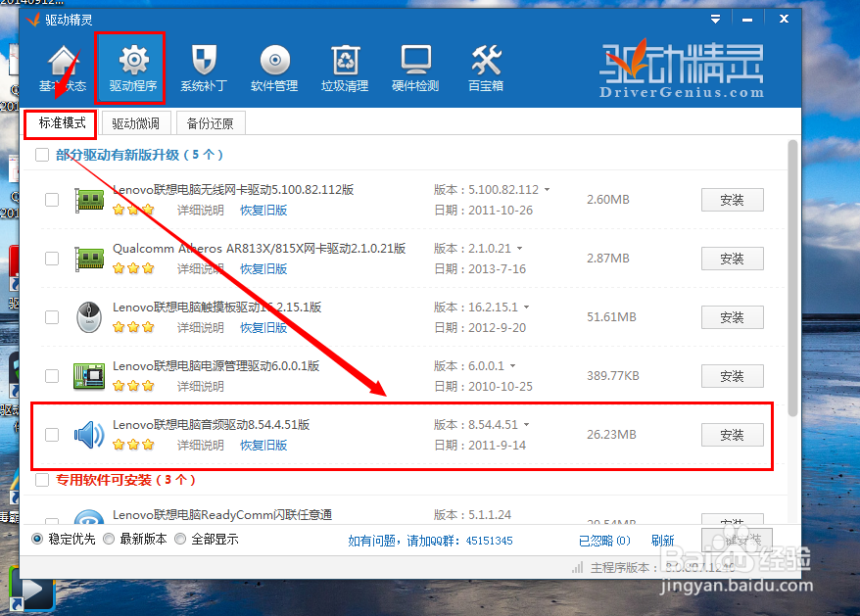
Task: Click 恢复旧版 for wireless card driver
Action: click(x=263, y=211)
